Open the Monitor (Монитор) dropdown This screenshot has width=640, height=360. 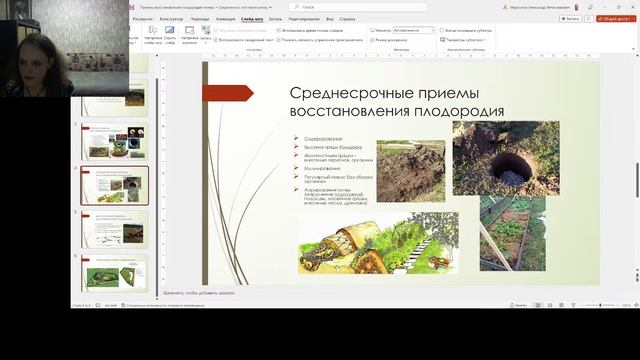413,30
